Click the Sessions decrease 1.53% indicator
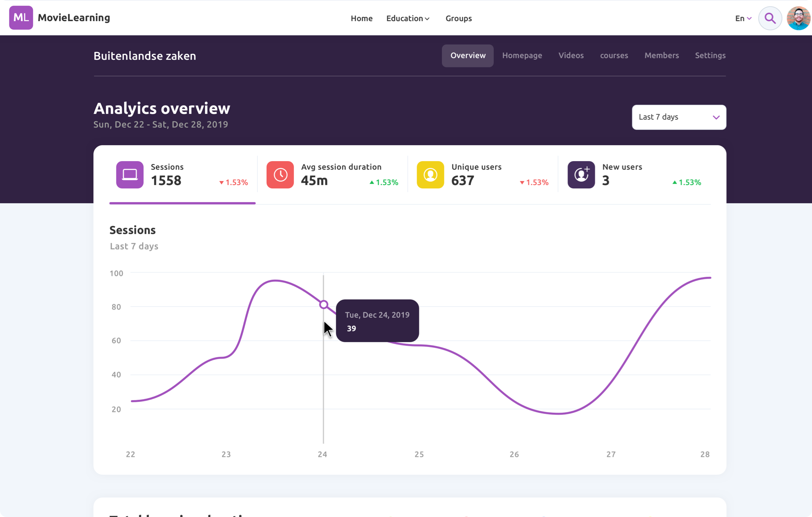Viewport: 812px width, 517px height. point(233,182)
